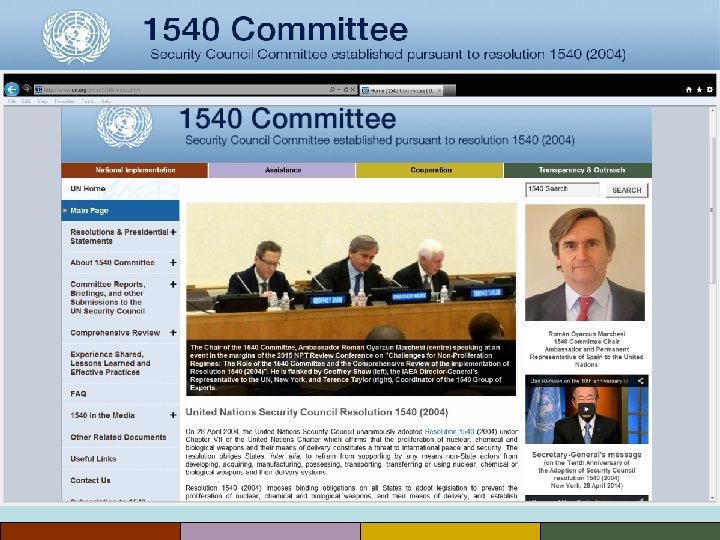
Task: Expand About 1540 Committee plus sign
Action: coord(173,263)
